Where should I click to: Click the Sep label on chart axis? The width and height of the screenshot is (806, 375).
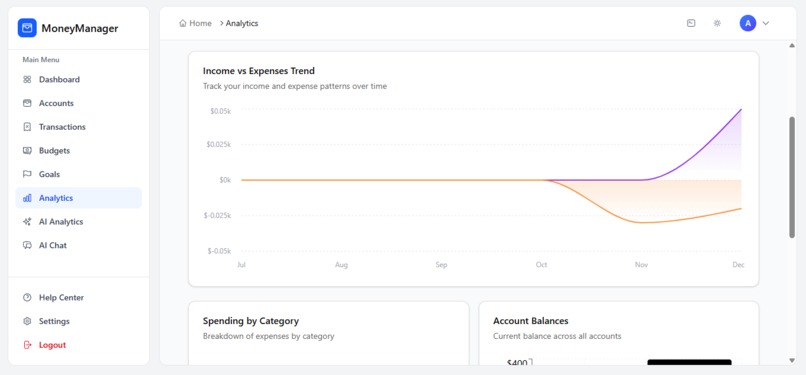click(442, 265)
